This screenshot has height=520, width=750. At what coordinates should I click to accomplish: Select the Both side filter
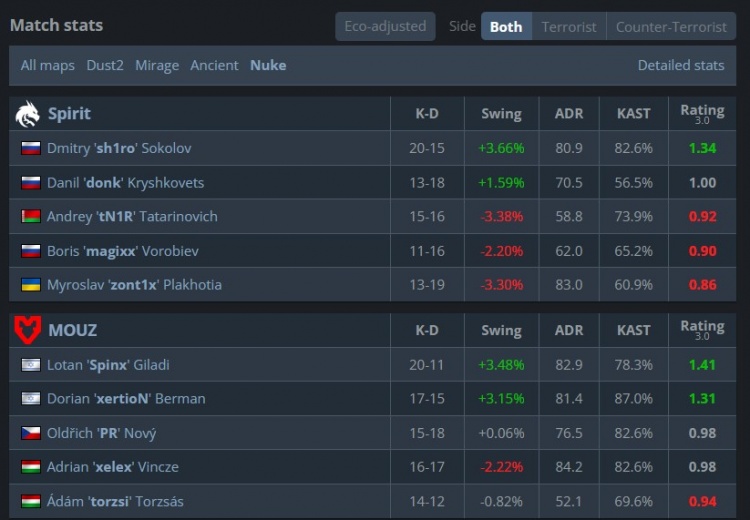tap(506, 27)
